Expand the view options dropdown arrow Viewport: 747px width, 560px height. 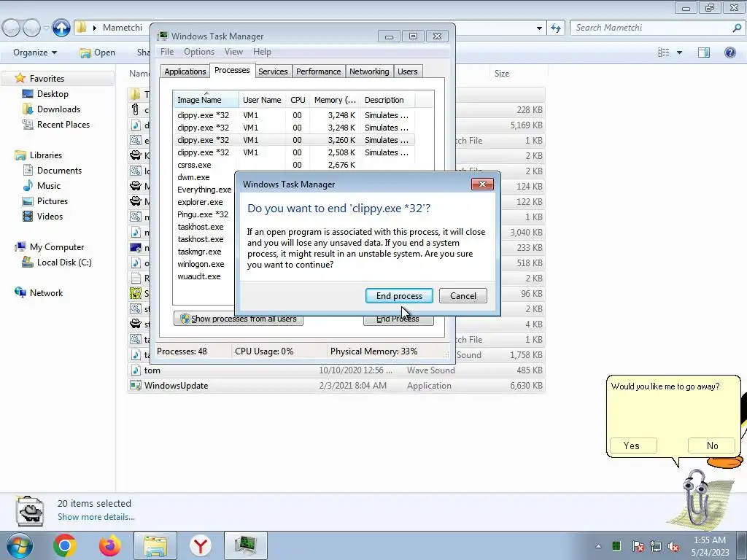click(679, 52)
